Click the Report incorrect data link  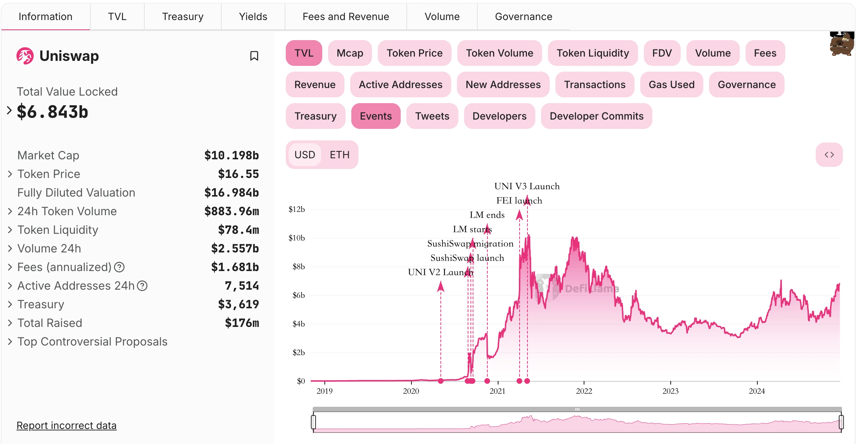click(x=67, y=425)
